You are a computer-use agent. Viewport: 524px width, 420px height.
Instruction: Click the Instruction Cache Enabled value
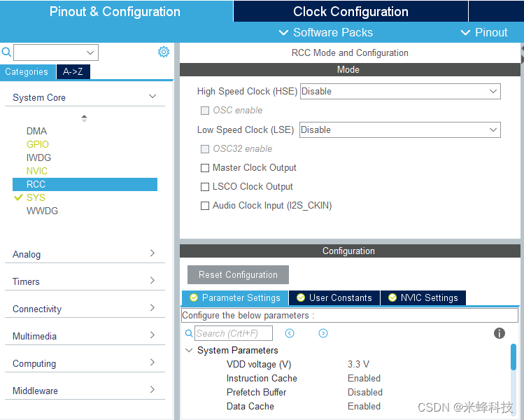point(364,378)
